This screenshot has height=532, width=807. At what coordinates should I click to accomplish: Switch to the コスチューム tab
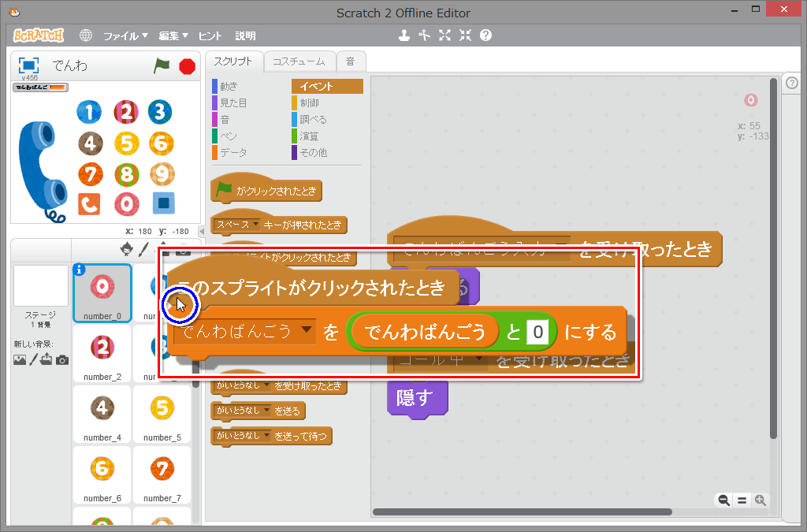tap(299, 61)
